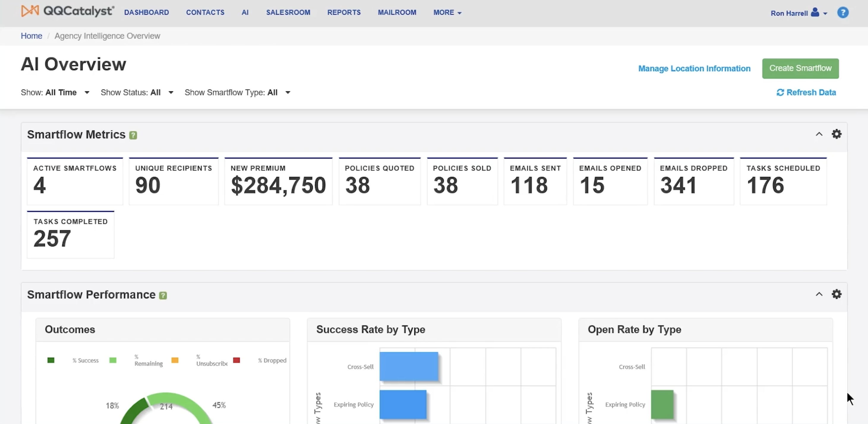Click the Refresh Data icon link
This screenshot has height=424, width=868.
(780, 92)
